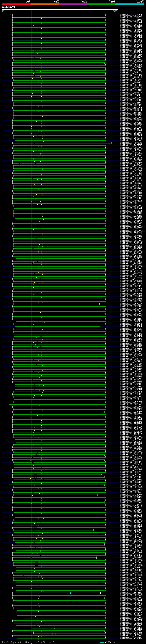Viewport: 146px width, 644px height.
Task: Select the UniRef100_P22684 label
Action: tap(131, 552)
